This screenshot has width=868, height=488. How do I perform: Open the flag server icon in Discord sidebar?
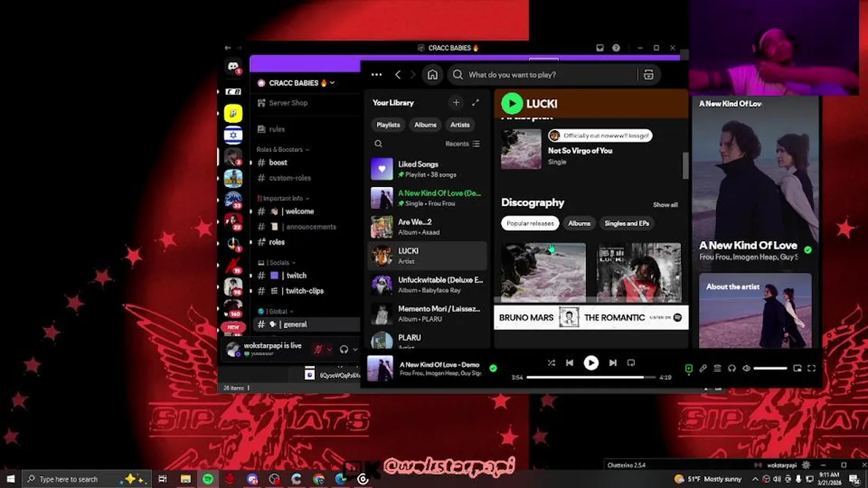tap(233, 135)
